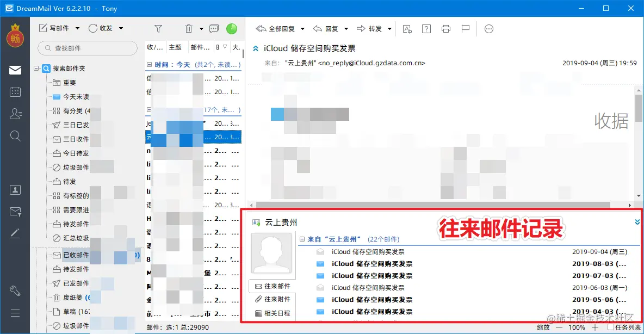Flag the email with flag icon
644x334 pixels.
[x=466, y=29]
